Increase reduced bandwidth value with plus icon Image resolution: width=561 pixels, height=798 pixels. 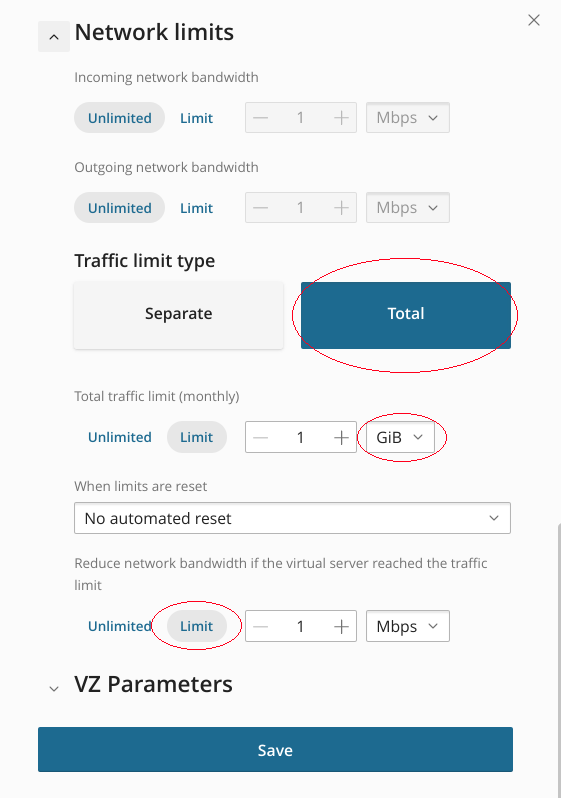click(341, 626)
